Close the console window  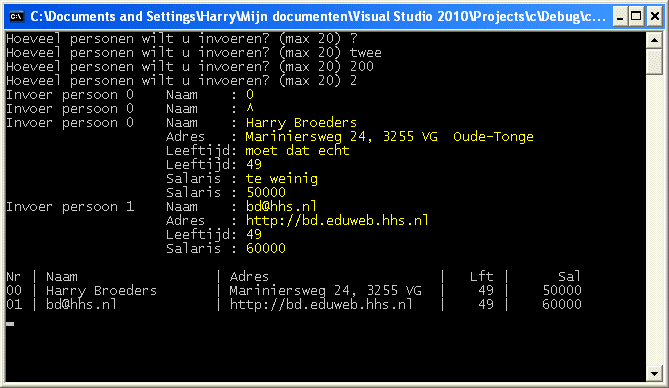(655, 17)
